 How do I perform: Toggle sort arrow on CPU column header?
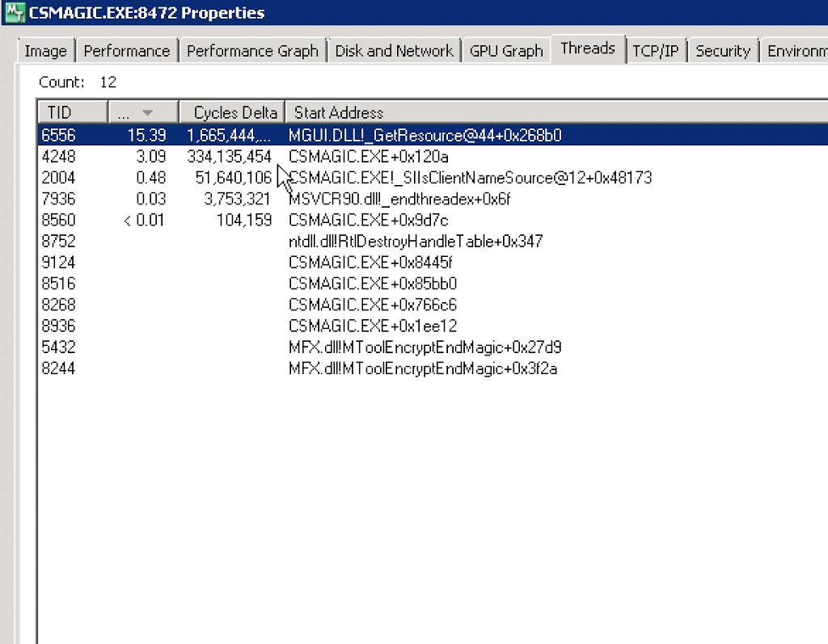point(142,112)
